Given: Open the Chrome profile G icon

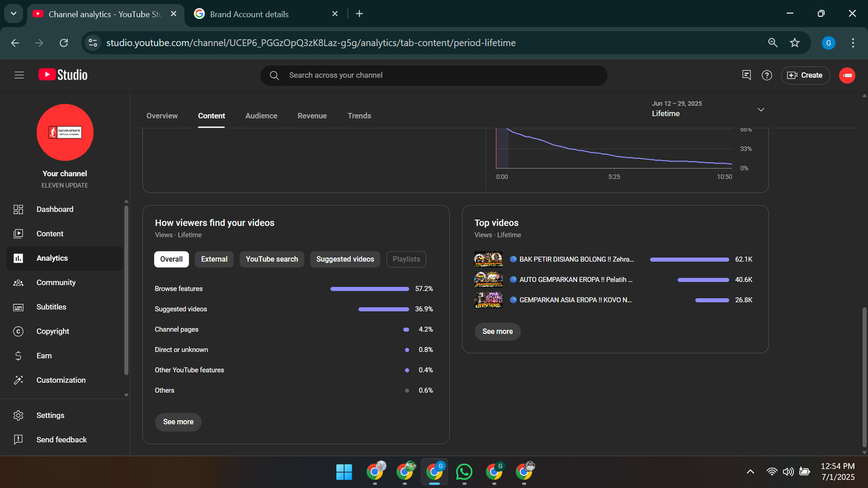Looking at the screenshot, I should (828, 43).
